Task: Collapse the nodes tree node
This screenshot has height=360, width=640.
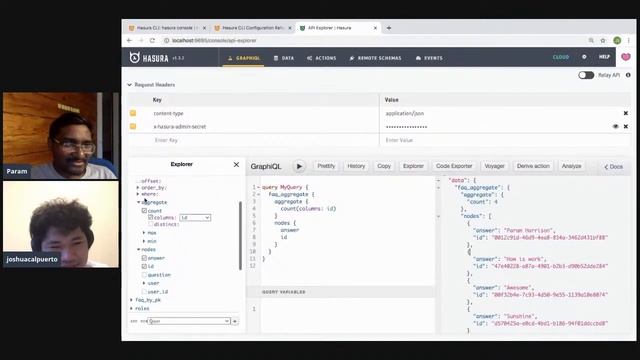Action: [x=138, y=249]
